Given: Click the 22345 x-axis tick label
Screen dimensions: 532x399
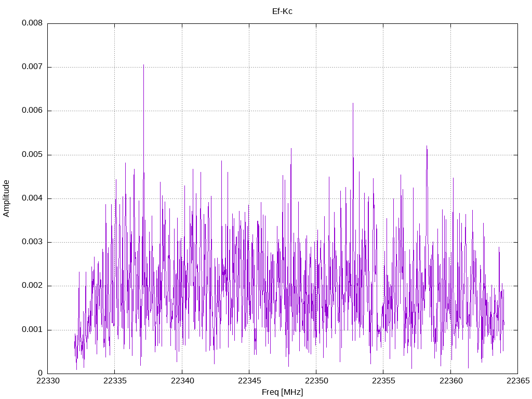Looking at the screenshot, I should point(249,381).
